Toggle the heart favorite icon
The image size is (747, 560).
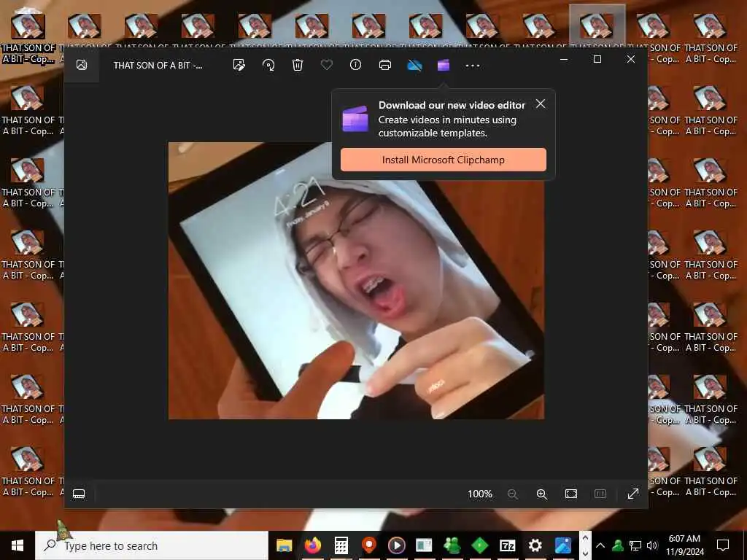(x=326, y=64)
